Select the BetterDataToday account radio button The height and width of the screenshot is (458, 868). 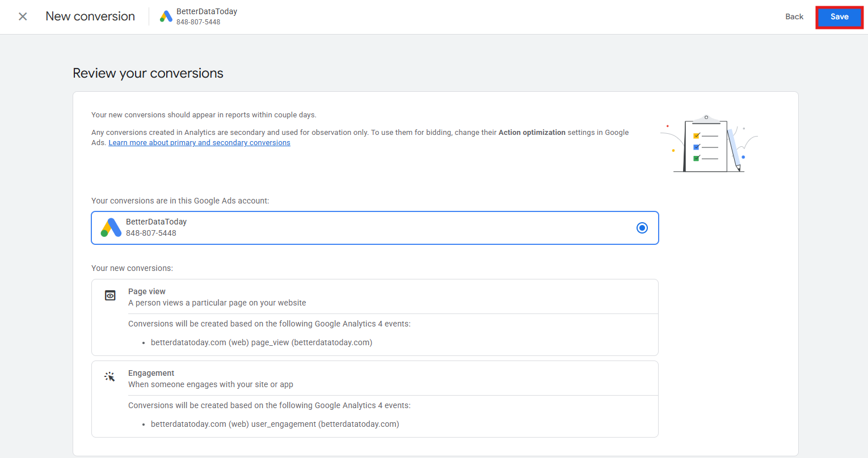[642, 228]
